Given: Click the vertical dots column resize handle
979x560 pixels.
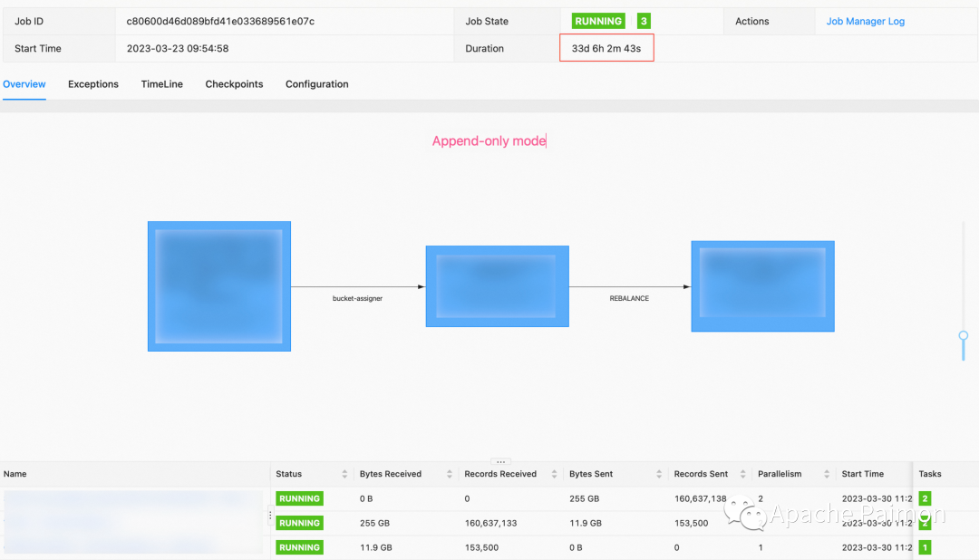Looking at the screenshot, I should click(270, 516).
